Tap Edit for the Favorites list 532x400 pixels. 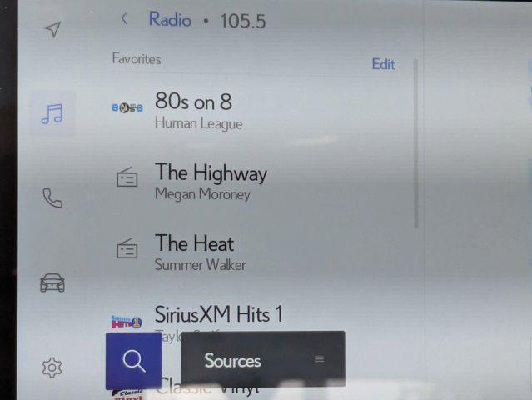coord(384,64)
